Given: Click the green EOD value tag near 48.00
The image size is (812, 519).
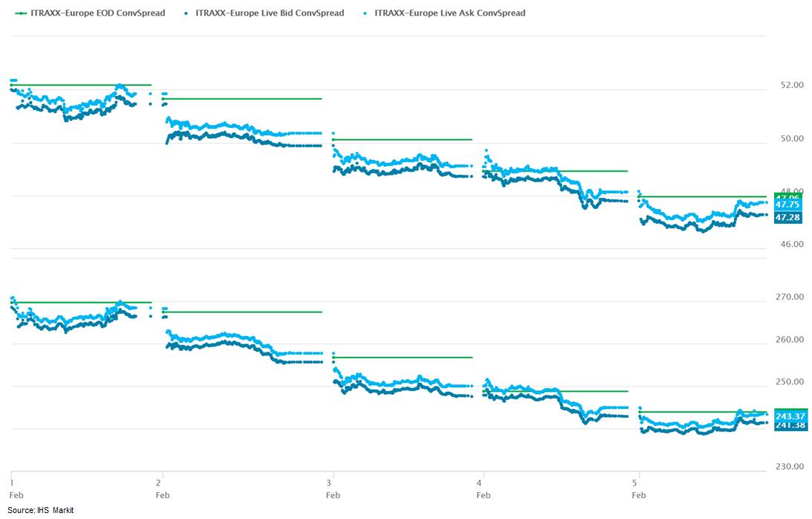Looking at the screenshot, I should point(787,196).
